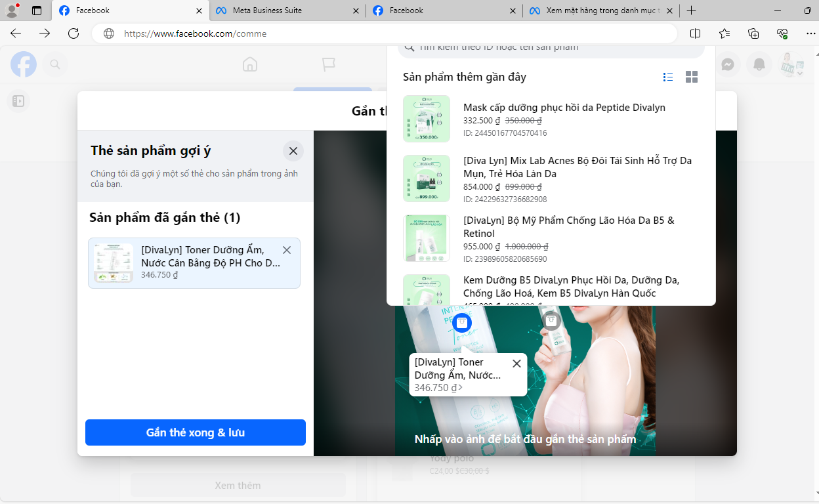Click the Facebook logo

click(24, 64)
